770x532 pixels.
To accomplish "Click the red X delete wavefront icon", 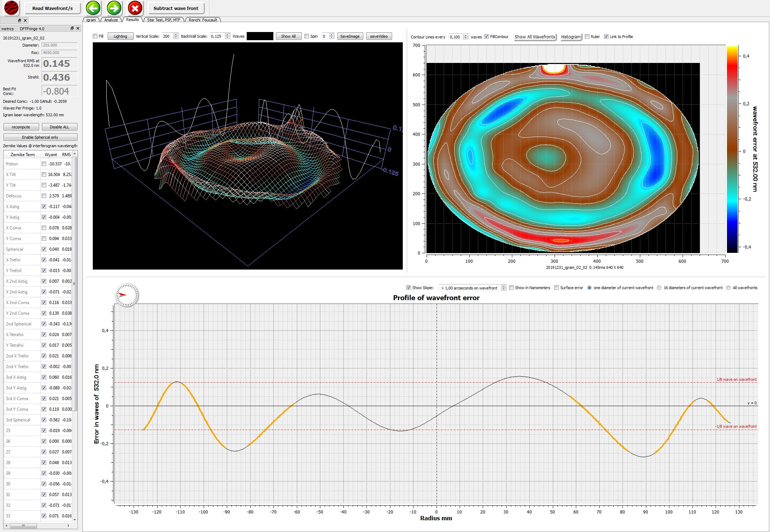I will point(135,8).
